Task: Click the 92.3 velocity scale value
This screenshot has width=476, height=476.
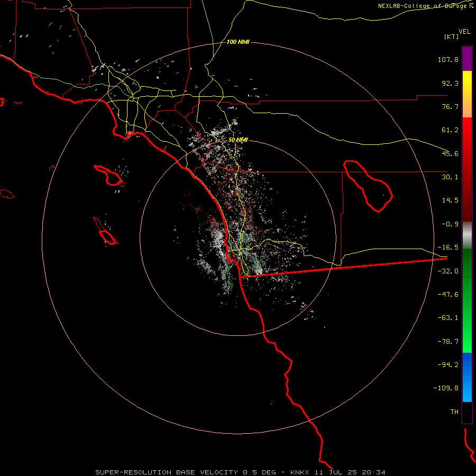Action: point(450,83)
